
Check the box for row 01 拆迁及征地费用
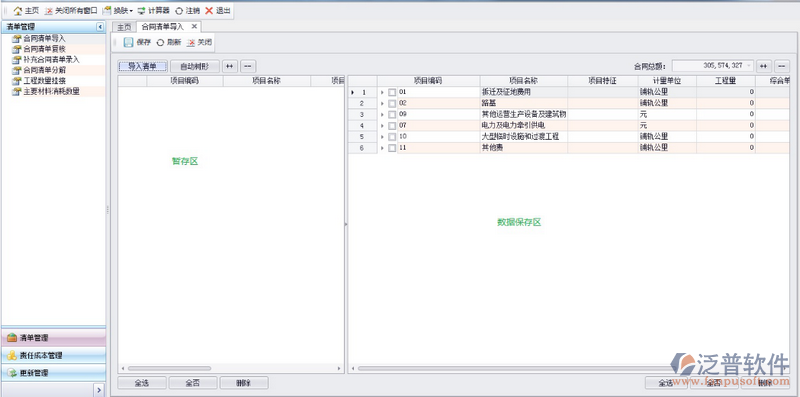392,92
